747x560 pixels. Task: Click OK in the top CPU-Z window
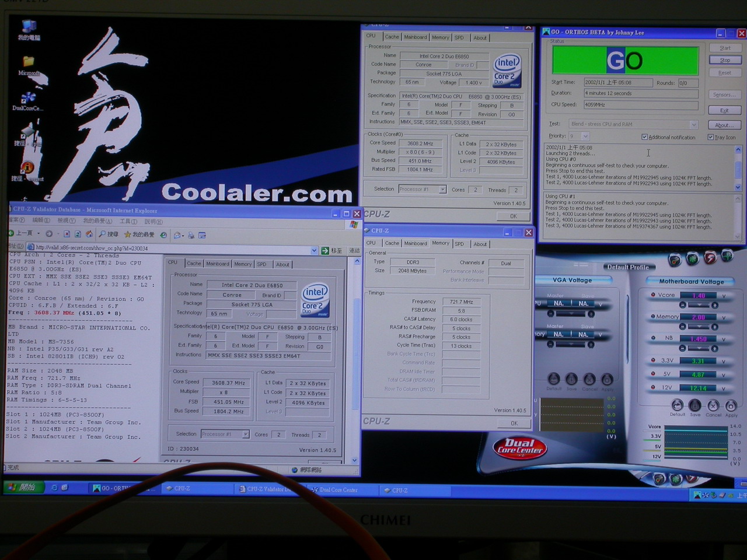514,216
